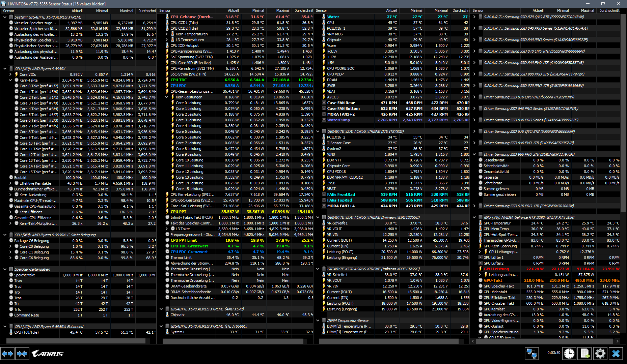The height and width of the screenshot is (364, 627).
Task: Expand the L3 Takte row
Action: tap(166, 229)
